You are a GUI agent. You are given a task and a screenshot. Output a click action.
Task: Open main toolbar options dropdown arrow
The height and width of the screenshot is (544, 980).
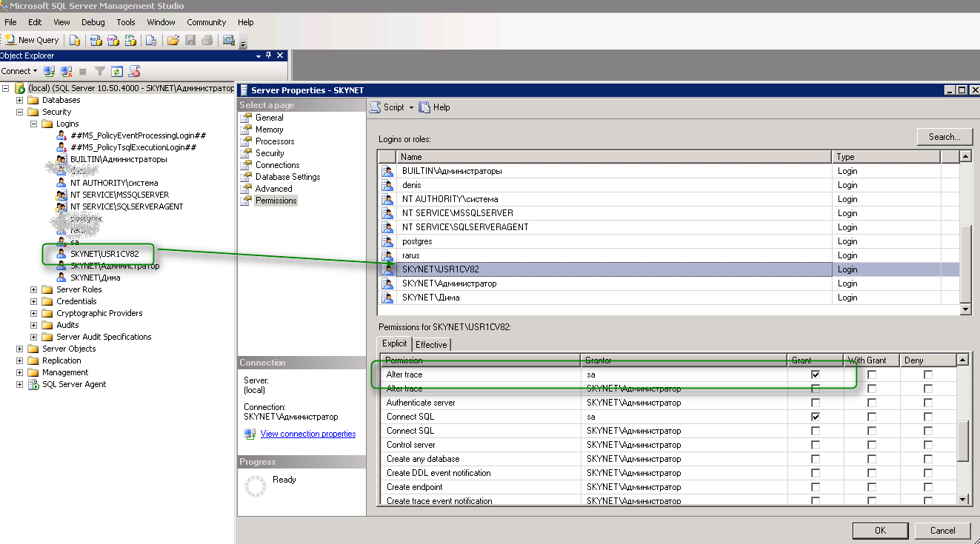tap(243, 43)
